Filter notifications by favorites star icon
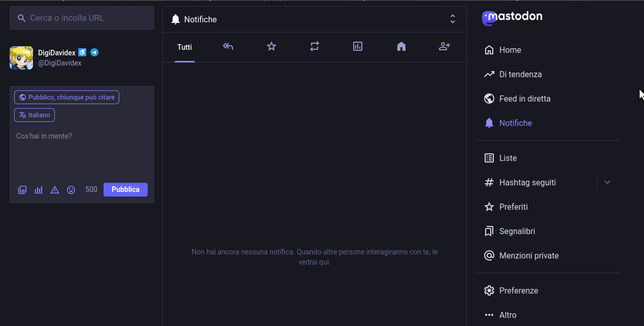Viewport: 644px width, 326px height. point(272,47)
